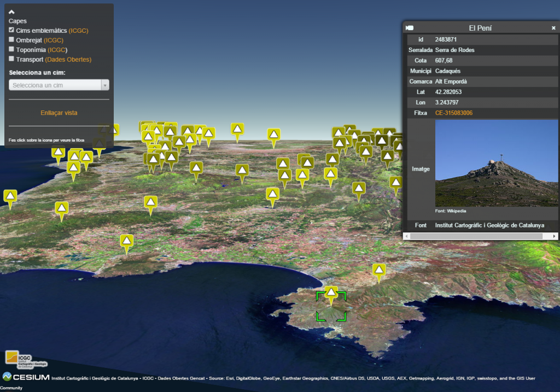560x392 pixels.
Task: Click the 'Fes click sobre la icona' hint text
Action: coord(46,141)
